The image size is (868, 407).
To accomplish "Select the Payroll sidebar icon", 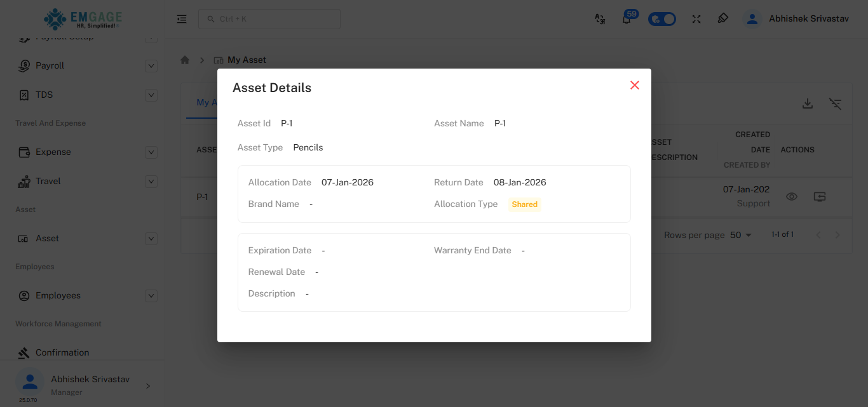I will (x=24, y=65).
